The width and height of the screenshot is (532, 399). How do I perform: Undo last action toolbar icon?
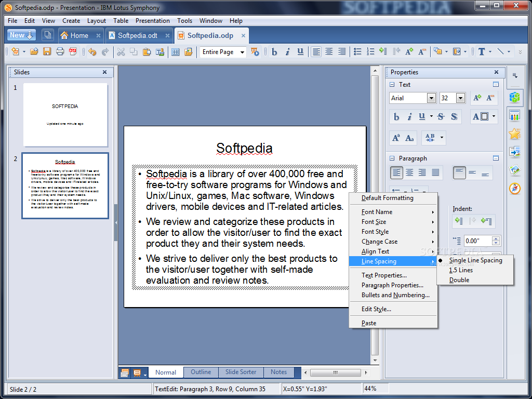[92, 52]
